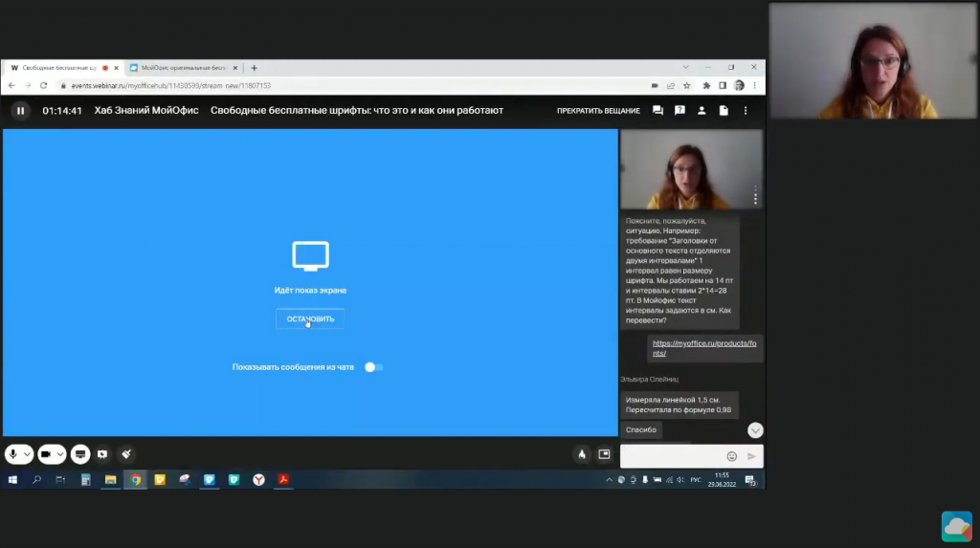The height and width of the screenshot is (548, 980).
Task: Open Chrome side panel icon
Action: pos(723,86)
